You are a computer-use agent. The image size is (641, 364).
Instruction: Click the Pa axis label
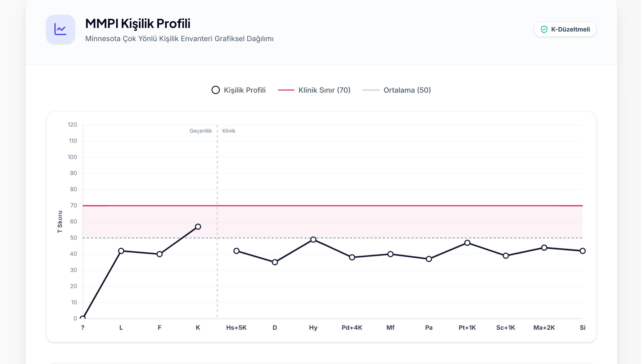click(429, 328)
